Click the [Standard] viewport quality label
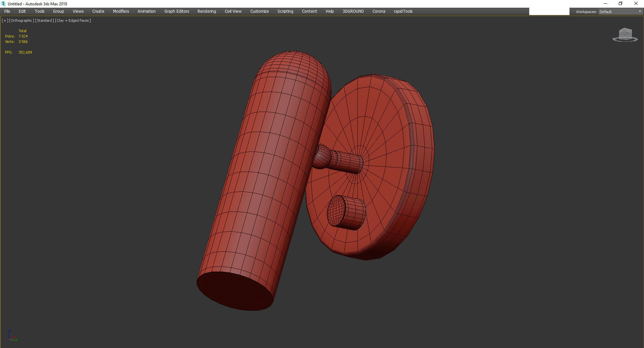 [45, 20]
